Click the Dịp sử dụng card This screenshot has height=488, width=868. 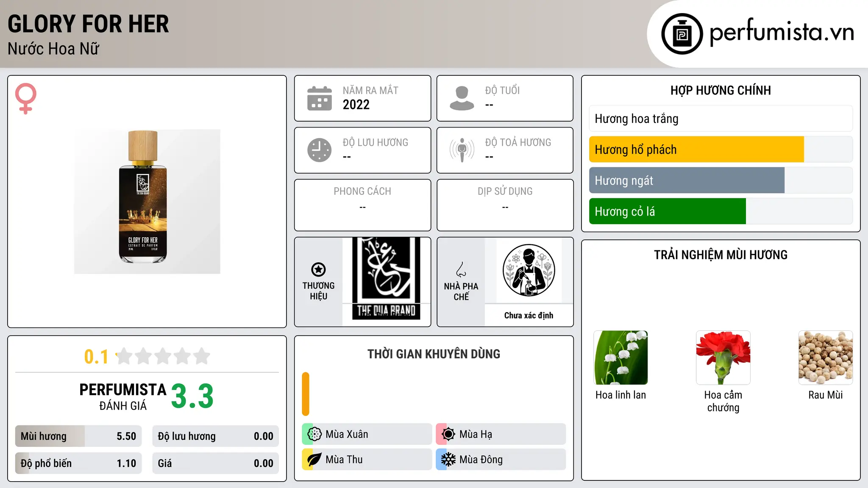point(505,205)
